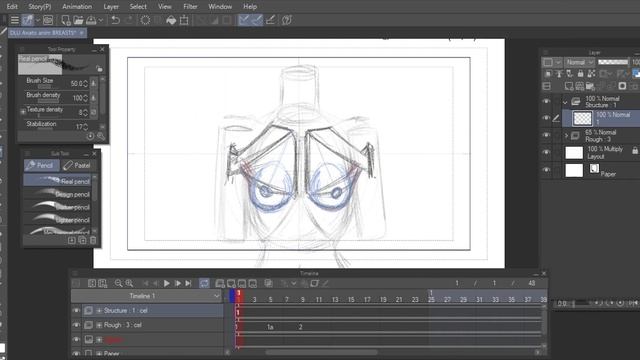Click the timeline Zoom out icon
The height and width of the screenshot is (360, 640).
(118, 283)
